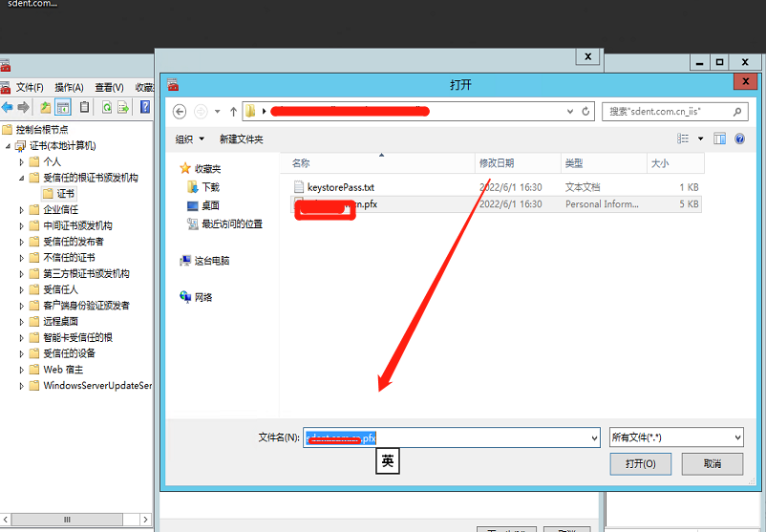
Task: Go up one folder level
Action: [233, 112]
